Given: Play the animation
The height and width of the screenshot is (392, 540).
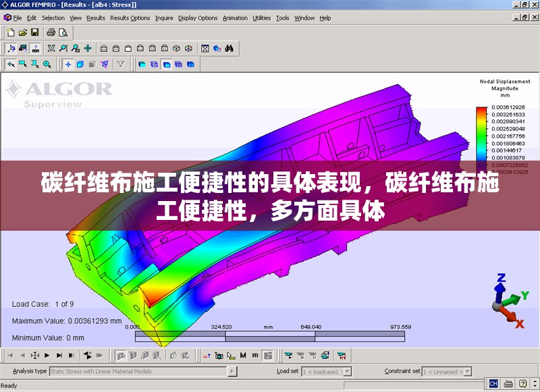Looking at the screenshot, I should click(x=47, y=355).
